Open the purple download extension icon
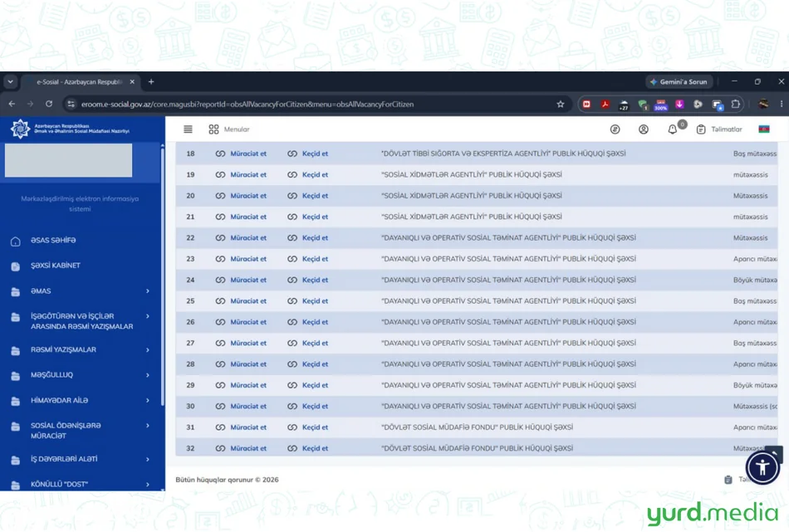789x532 pixels. [679, 104]
